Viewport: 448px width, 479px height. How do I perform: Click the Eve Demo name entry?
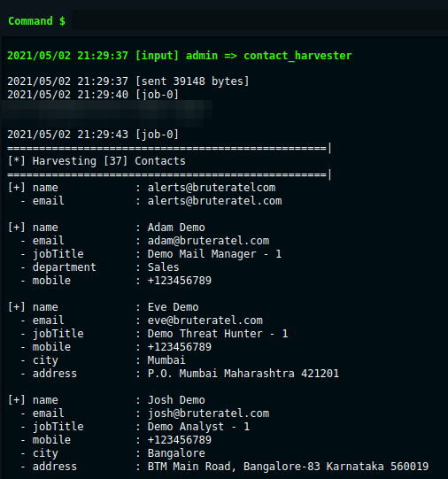(174, 307)
